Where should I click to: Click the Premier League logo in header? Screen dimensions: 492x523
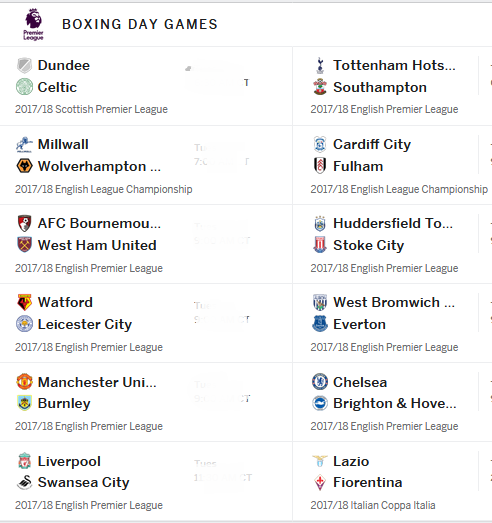(x=33, y=24)
